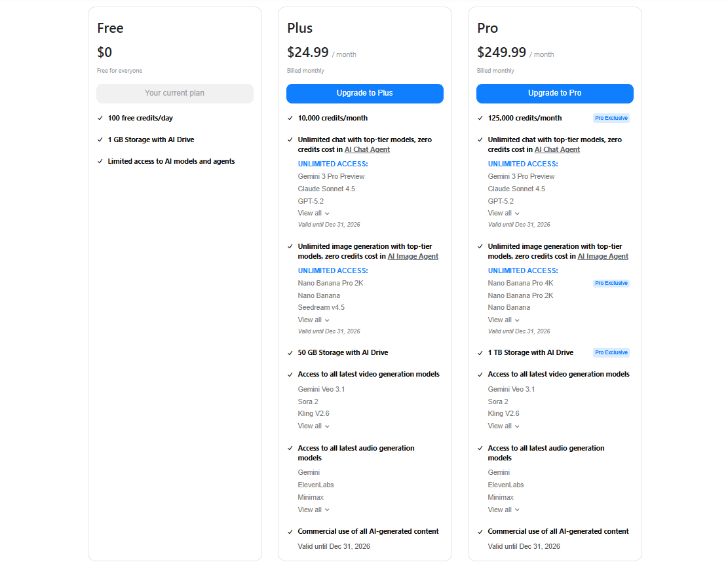Click Pro Exclusive badge beside 125,000 credits/month
The image size is (728, 577).
(x=611, y=118)
